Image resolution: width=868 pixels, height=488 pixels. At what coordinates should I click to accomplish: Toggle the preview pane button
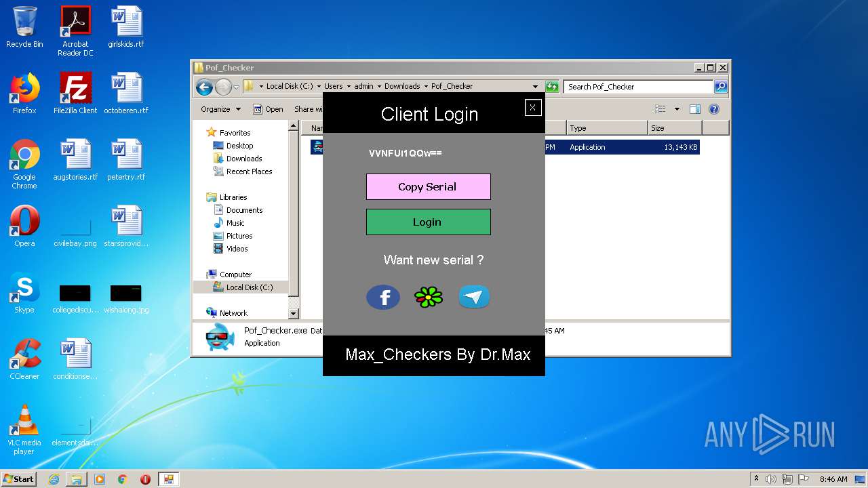tap(694, 109)
